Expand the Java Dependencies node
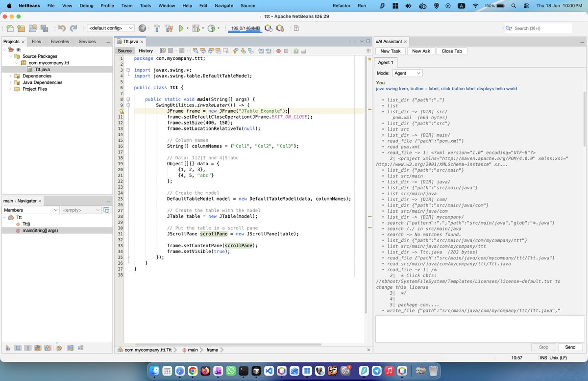588x381 pixels. pos(10,82)
